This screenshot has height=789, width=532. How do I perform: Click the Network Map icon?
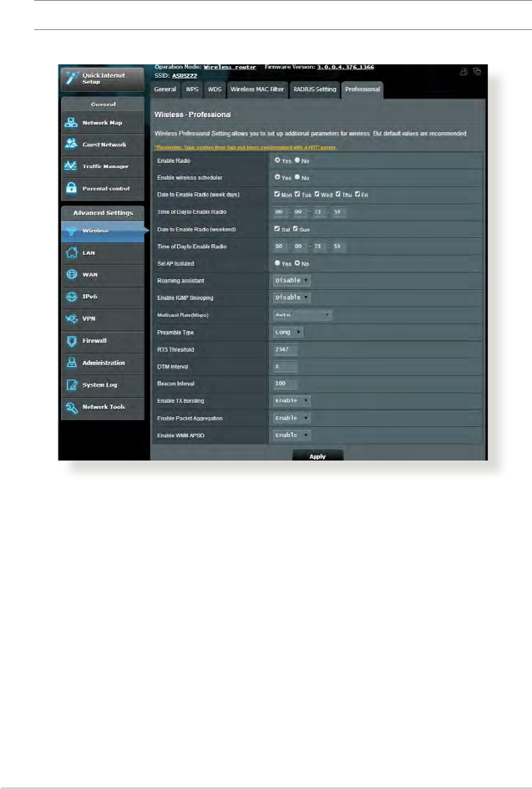[71, 122]
